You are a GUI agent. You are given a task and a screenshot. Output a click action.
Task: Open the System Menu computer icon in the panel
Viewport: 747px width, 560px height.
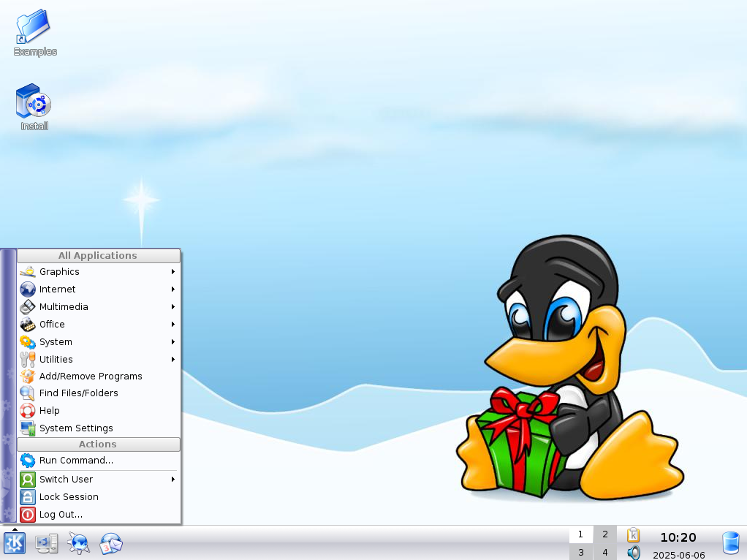[47, 543]
